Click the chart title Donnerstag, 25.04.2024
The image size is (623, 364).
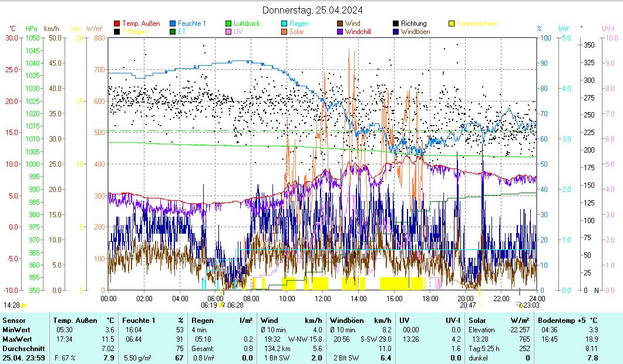coord(312,10)
